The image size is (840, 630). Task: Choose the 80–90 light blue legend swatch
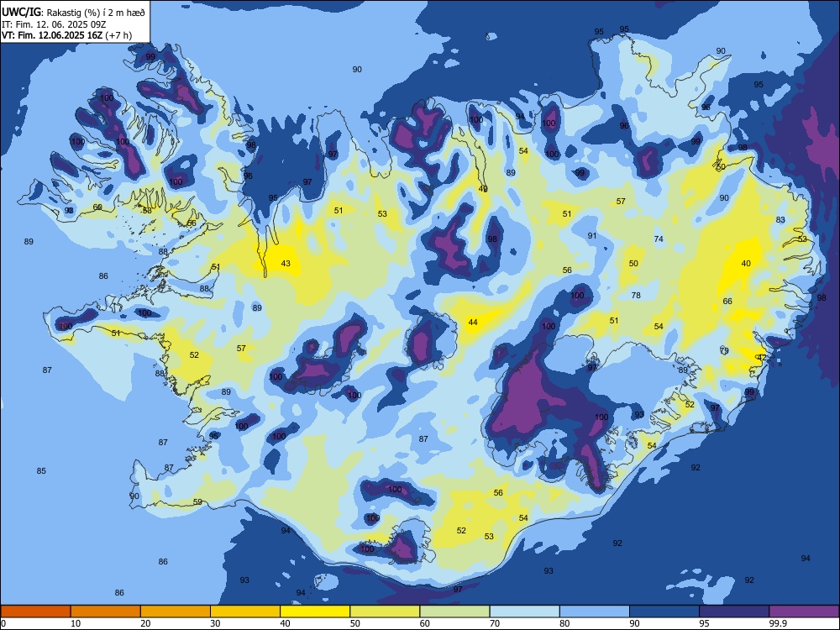pyautogui.click(x=595, y=612)
